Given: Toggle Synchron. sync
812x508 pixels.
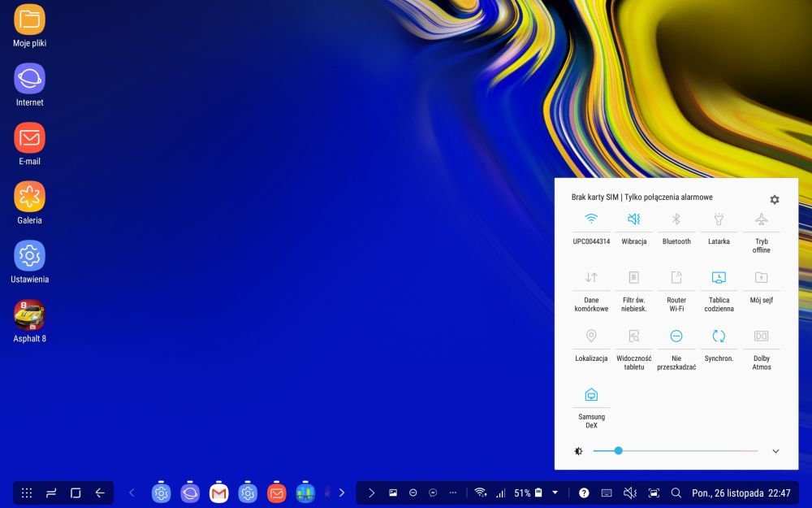Looking at the screenshot, I should pos(719,345).
